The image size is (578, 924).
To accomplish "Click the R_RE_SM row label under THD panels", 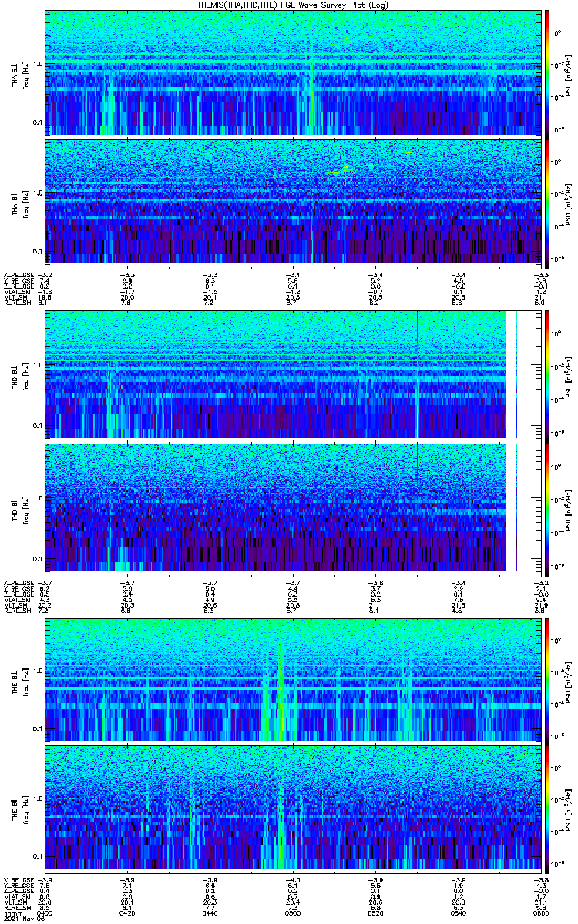I will pyautogui.click(x=16, y=611).
